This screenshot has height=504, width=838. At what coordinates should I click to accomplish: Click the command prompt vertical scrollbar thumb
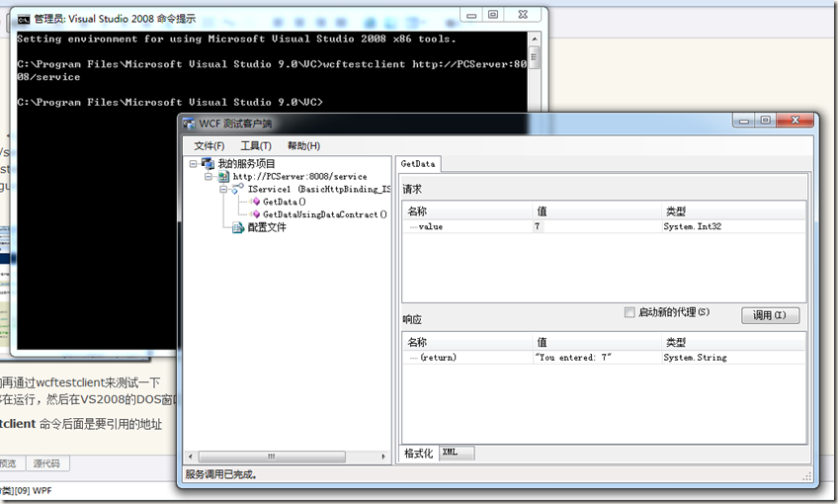[534, 57]
